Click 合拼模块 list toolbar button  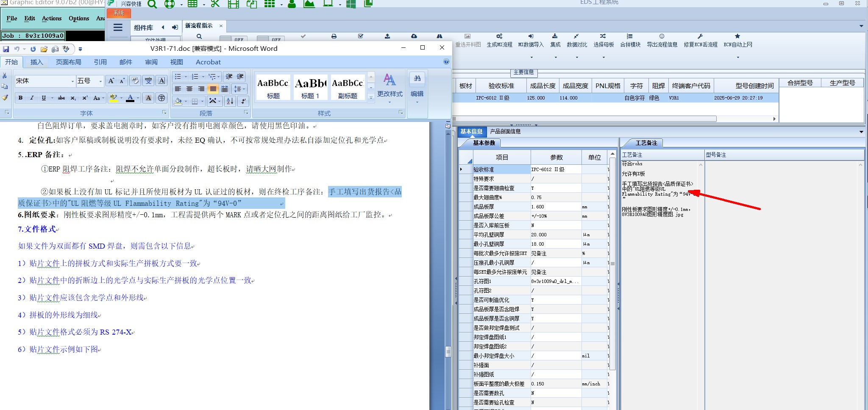(x=630, y=41)
